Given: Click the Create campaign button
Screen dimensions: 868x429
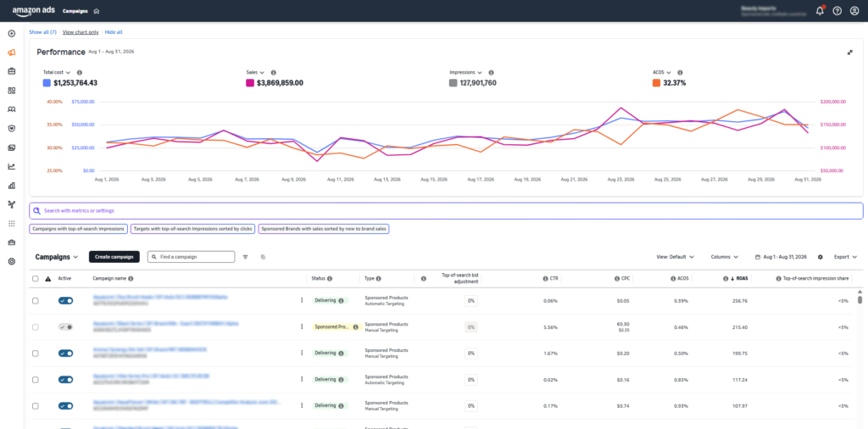Looking at the screenshot, I should [x=114, y=257].
